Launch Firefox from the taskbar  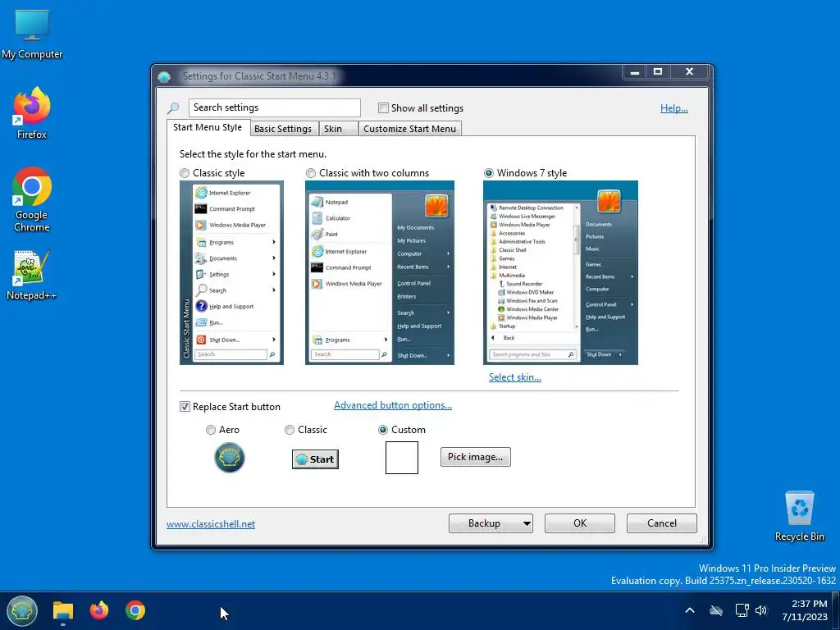coord(99,610)
